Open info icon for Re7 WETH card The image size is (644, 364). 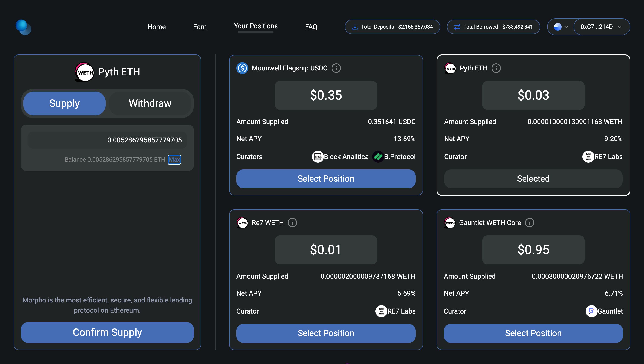point(292,222)
